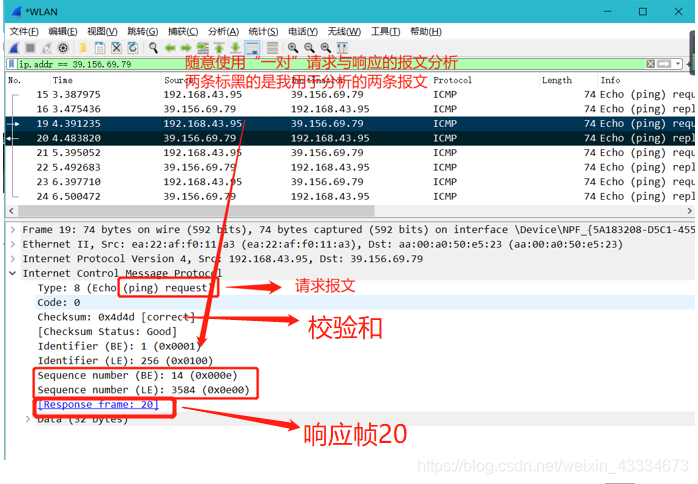This screenshot has width=698, height=484.
Task: Open capture options gear icon
Action: tap(63, 48)
